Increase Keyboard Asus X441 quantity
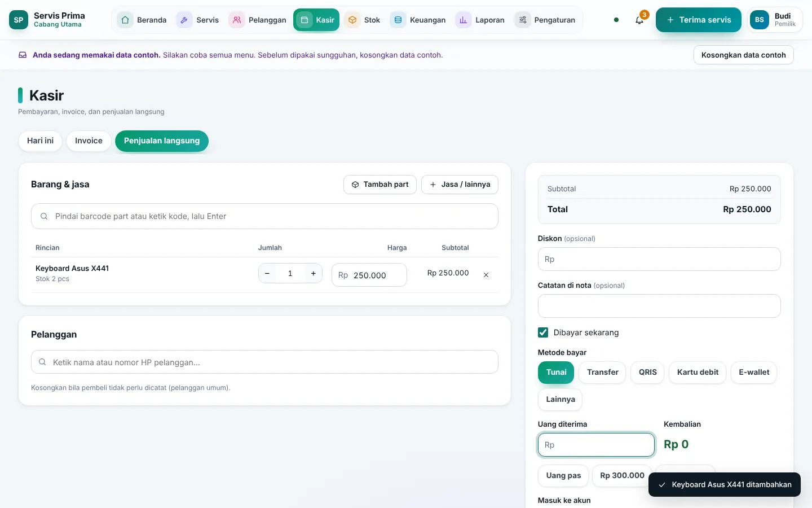 pyautogui.click(x=314, y=274)
